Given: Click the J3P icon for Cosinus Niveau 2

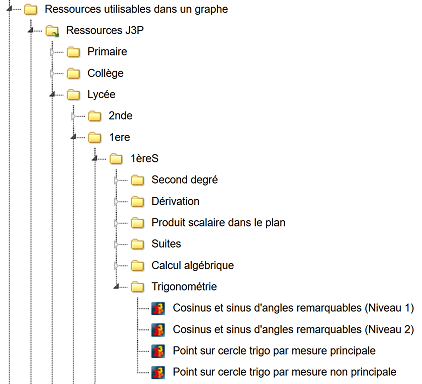Looking at the screenshot, I should point(158,330).
